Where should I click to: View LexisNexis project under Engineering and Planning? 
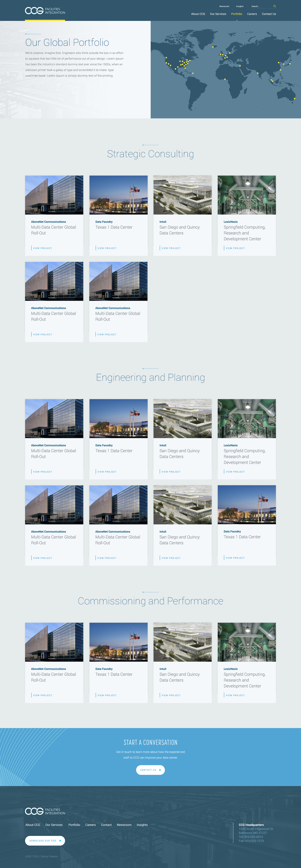click(x=235, y=472)
